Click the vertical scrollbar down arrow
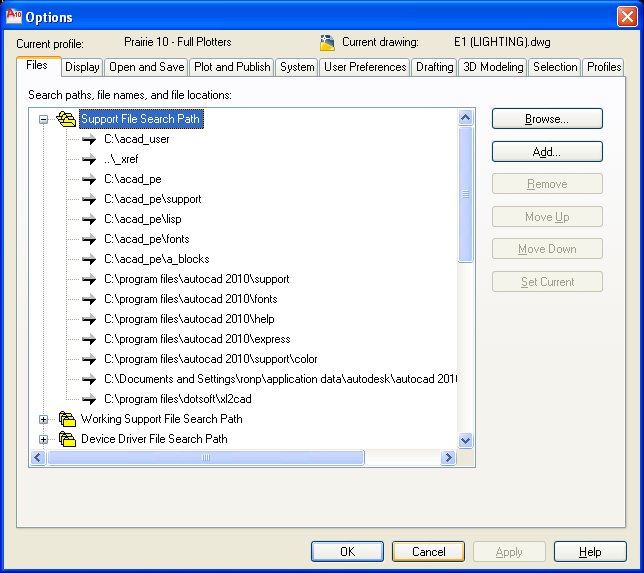This screenshot has width=644, height=573. coord(465,441)
